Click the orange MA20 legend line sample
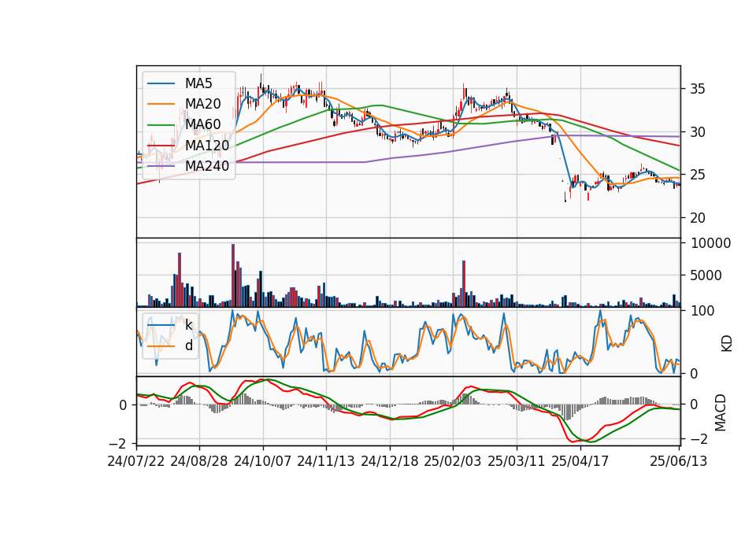The image size is (756, 543). (x=161, y=104)
